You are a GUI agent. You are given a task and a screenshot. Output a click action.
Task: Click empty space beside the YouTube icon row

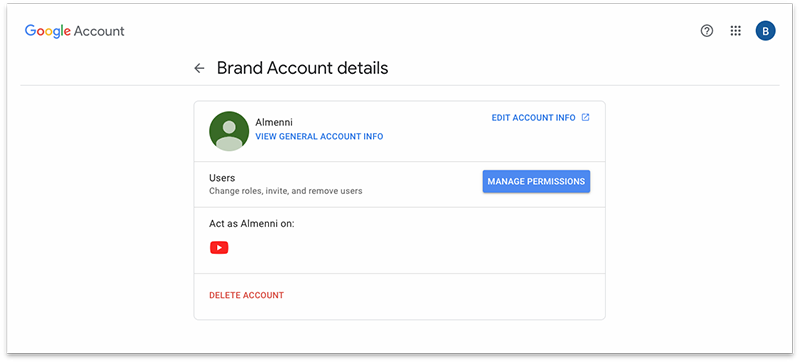[408, 248]
